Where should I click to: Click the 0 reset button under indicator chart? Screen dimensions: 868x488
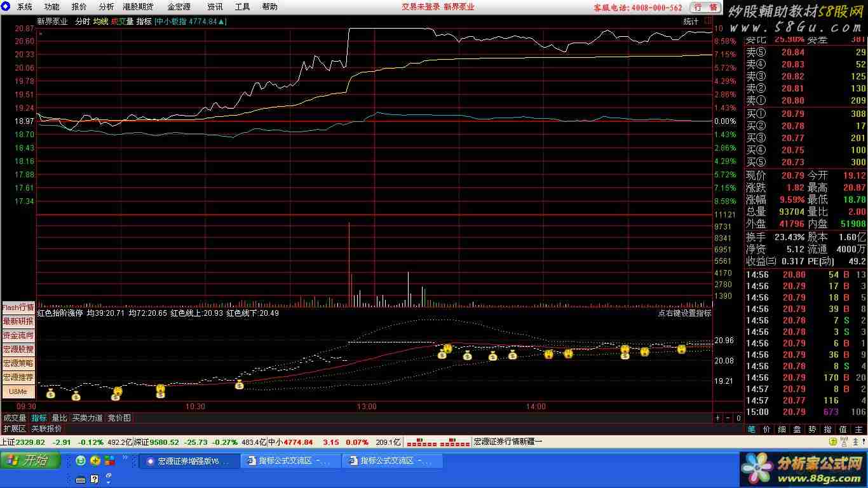738,418
